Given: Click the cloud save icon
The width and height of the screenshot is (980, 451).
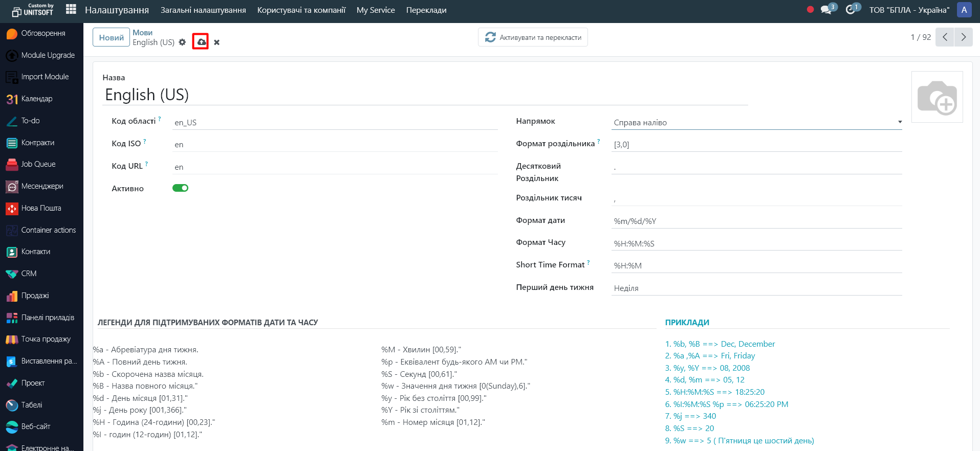Looking at the screenshot, I should coord(201,42).
